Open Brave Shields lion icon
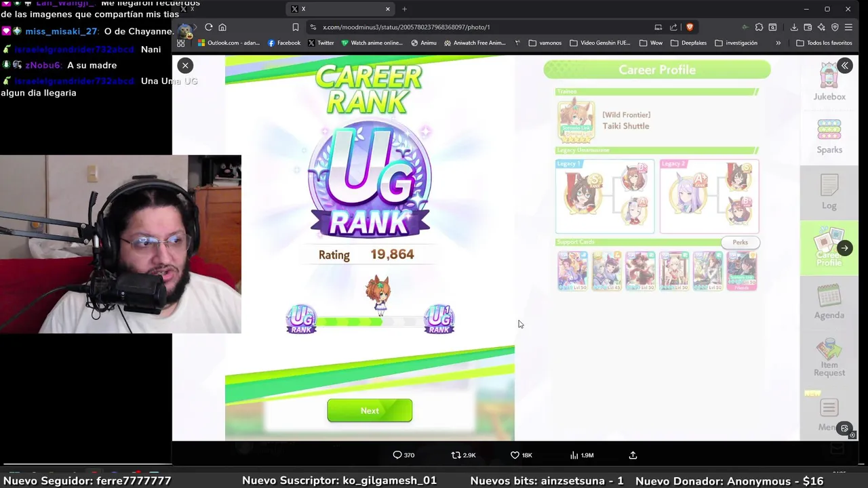 click(690, 27)
